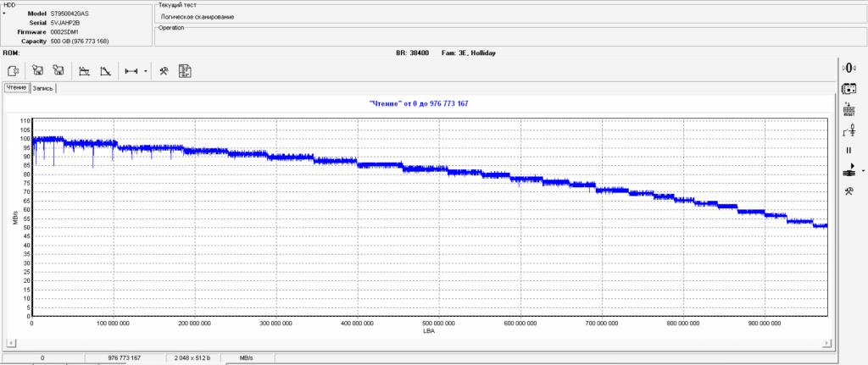
Task: Click the range measurement icon
Action: (x=131, y=71)
